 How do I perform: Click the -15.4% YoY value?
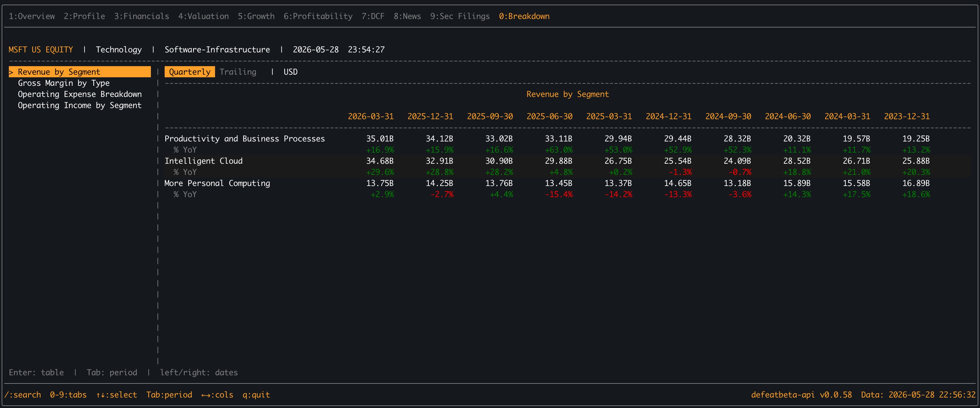tap(559, 195)
